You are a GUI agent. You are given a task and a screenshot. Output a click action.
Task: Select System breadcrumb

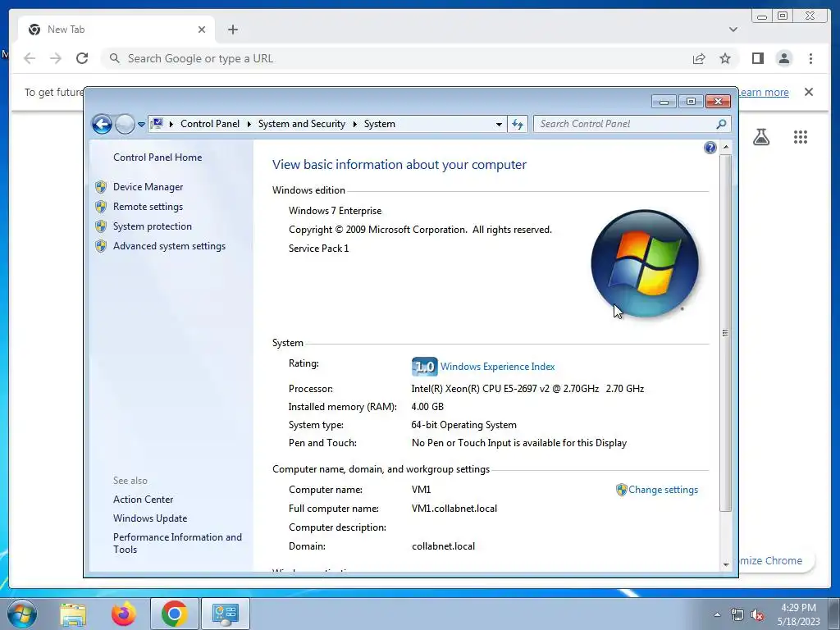click(380, 124)
